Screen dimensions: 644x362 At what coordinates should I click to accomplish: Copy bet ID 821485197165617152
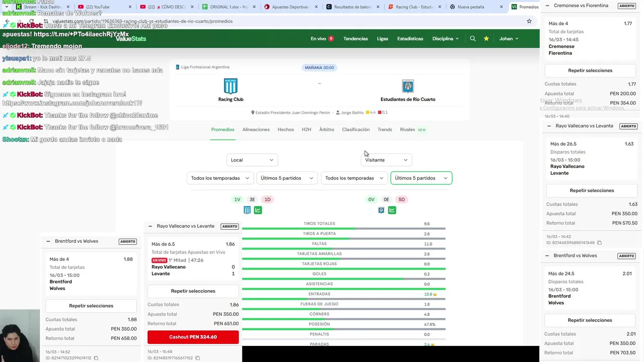pyautogui.click(x=197, y=358)
